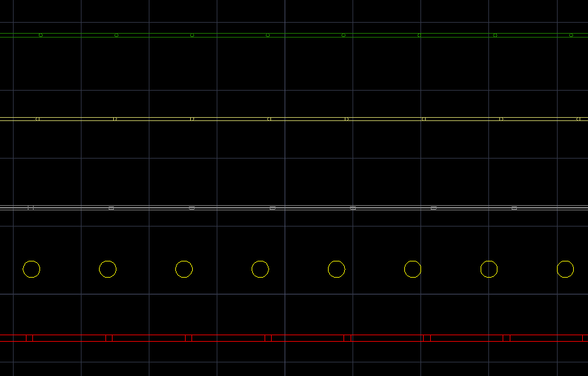Image resolution: width=588 pixels, height=376 pixels.
Task: Pick the third large yellow circle from left
Action: coord(184,269)
